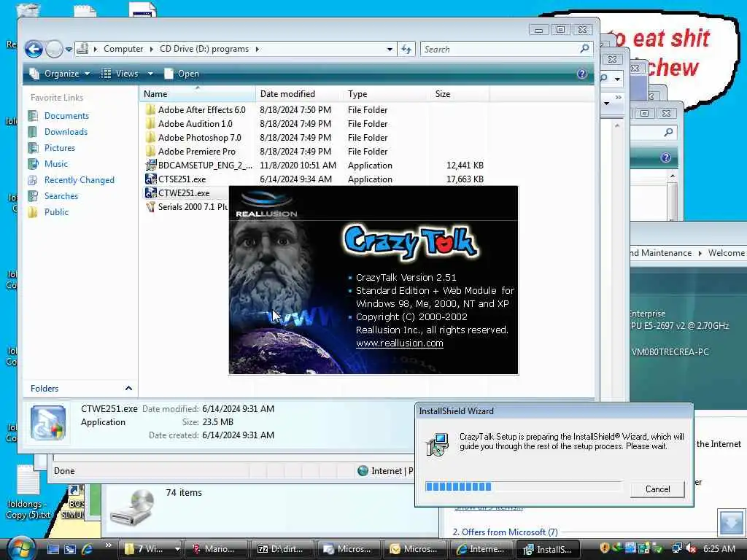Viewport: 747px width, 560px height.
Task: Sort files by the Name column header
Action: coord(197,94)
